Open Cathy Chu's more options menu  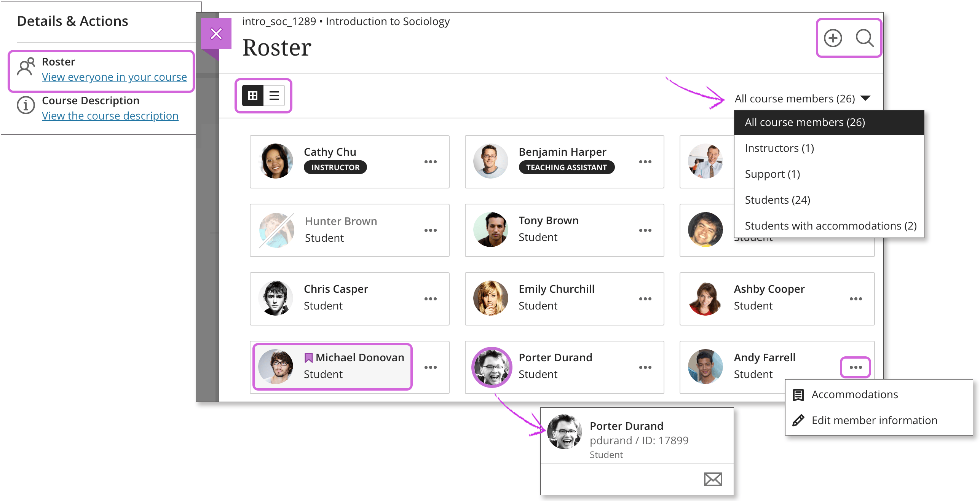pos(430,162)
